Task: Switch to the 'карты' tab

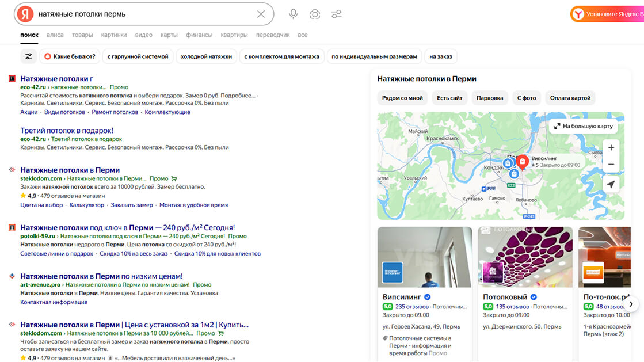Action: click(169, 35)
